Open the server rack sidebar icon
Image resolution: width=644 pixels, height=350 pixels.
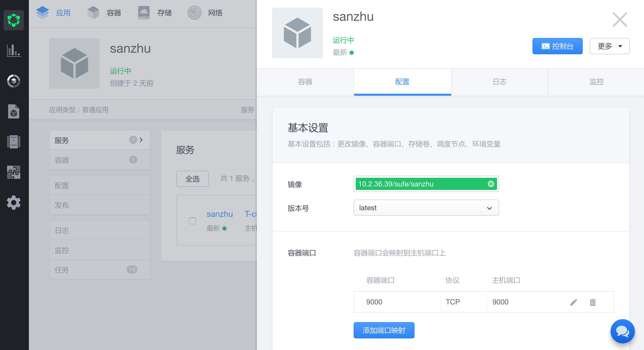[x=14, y=142]
